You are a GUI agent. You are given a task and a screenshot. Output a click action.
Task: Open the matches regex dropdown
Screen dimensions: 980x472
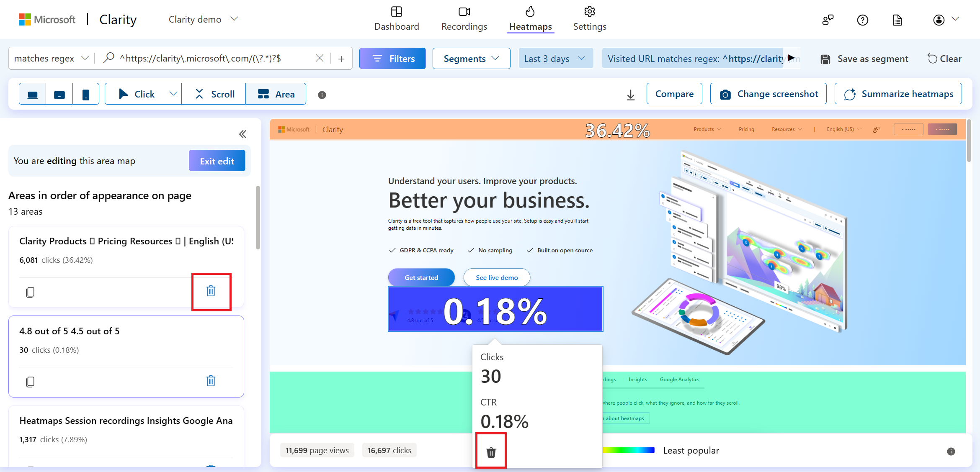coord(51,58)
